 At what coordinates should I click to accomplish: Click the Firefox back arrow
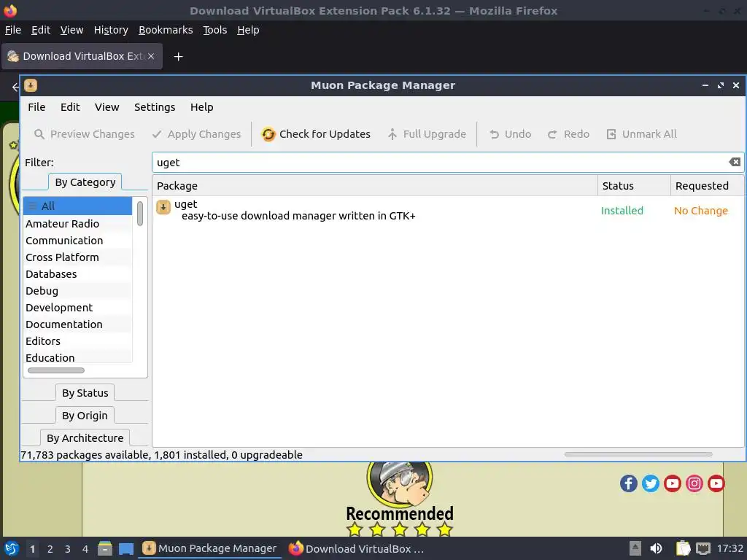click(x=15, y=87)
